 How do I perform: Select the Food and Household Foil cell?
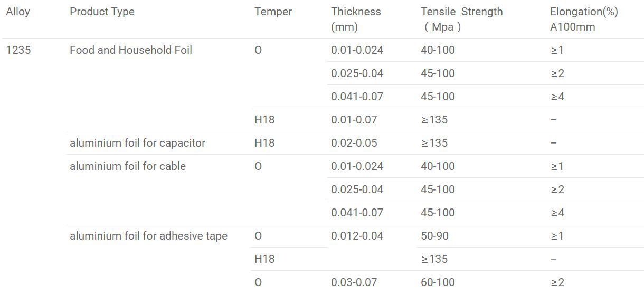(131, 50)
